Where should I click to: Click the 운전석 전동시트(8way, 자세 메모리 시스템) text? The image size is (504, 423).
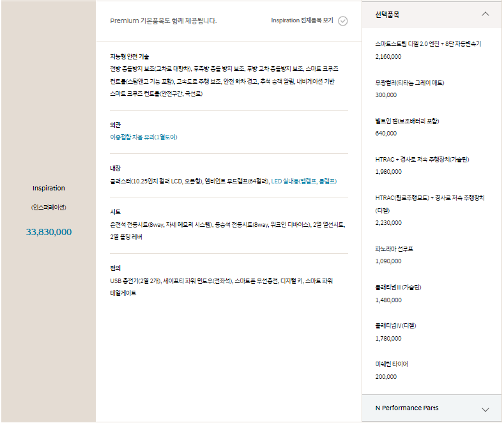[161, 225]
